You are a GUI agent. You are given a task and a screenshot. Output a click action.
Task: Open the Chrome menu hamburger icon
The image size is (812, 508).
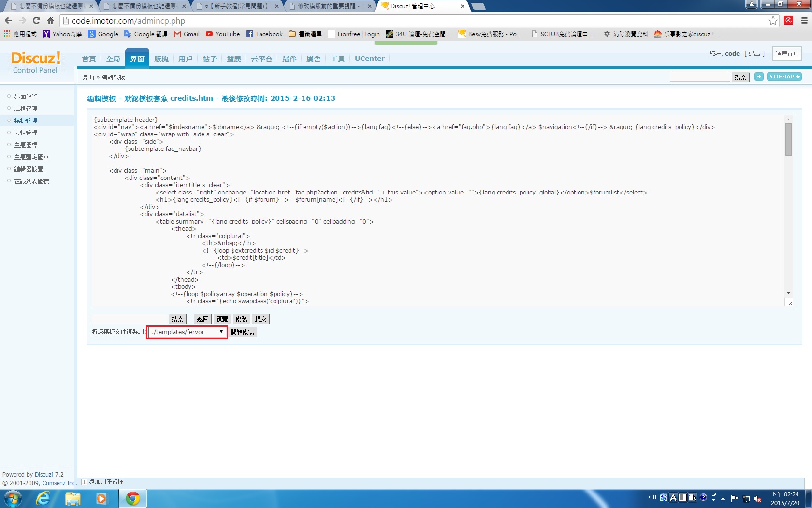[804, 21]
